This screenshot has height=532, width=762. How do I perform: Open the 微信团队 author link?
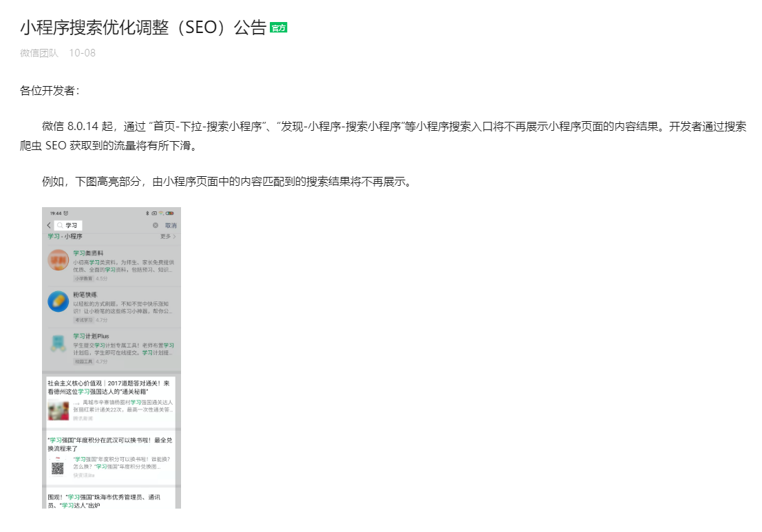click(x=39, y=53)
